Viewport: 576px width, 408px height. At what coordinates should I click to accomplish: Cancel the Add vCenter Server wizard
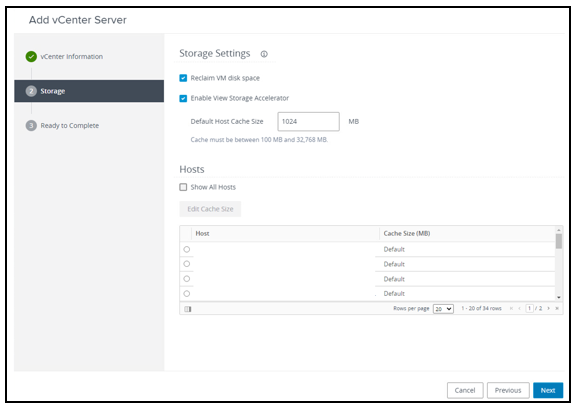point(465,390)
